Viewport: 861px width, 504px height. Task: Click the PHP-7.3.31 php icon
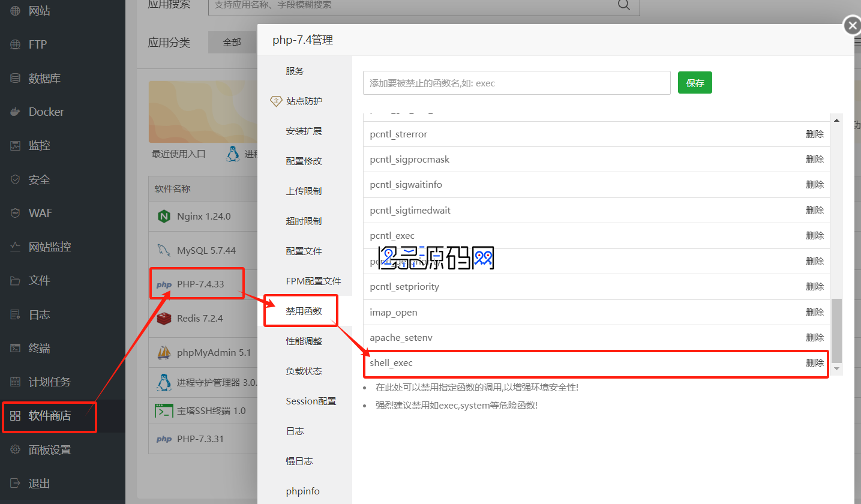tap(164, 439)
